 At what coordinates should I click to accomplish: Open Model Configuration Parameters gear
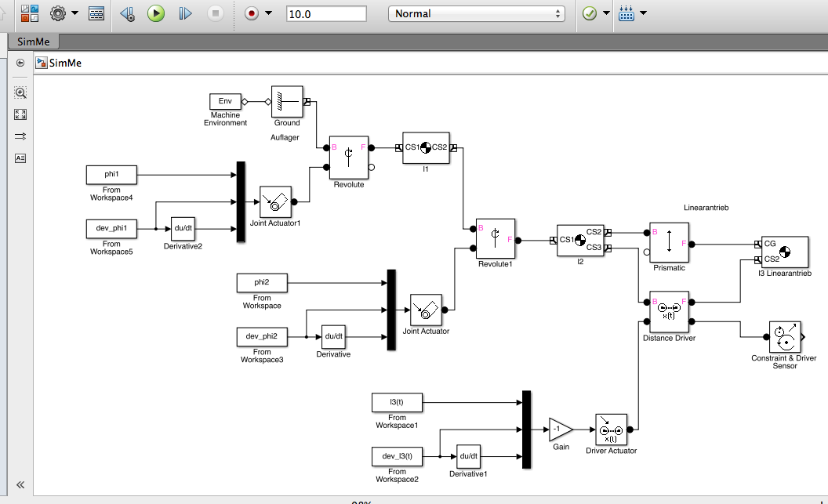(59, 13)
